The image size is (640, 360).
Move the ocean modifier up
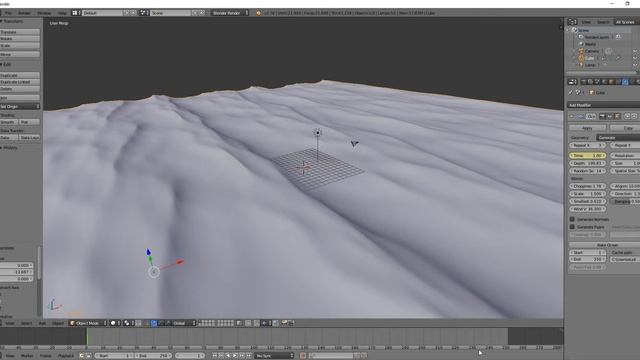[x=627, y=116]
